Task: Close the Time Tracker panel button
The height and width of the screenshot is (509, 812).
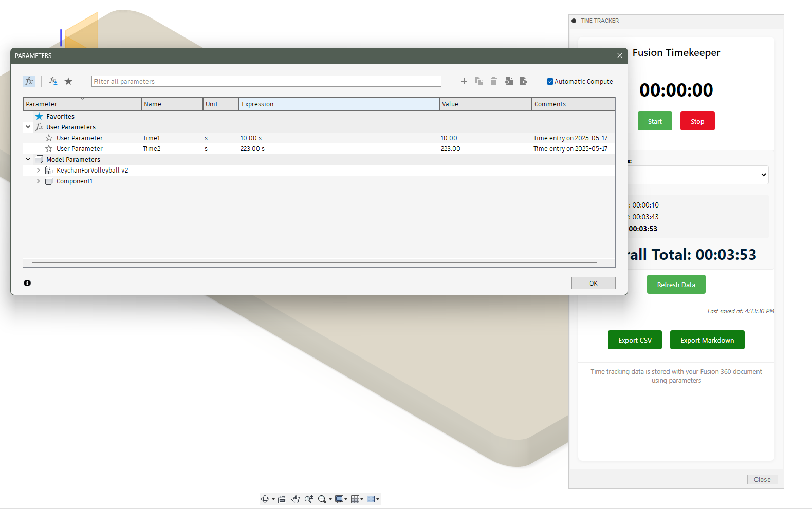Action: pos(762,479)
